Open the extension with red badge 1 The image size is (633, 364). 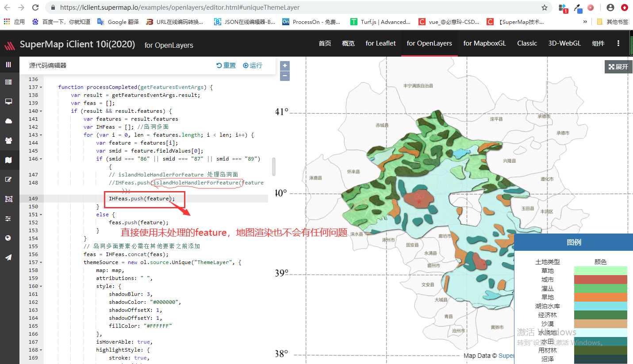563,8
